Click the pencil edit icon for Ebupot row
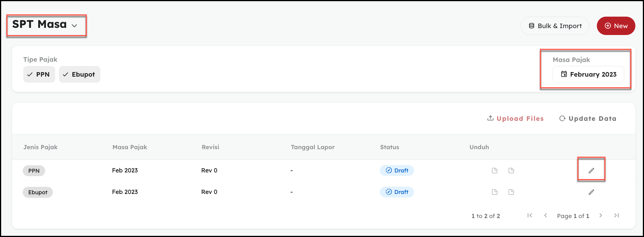Screen dimensions: 644x237 click(x=591, y=192)
